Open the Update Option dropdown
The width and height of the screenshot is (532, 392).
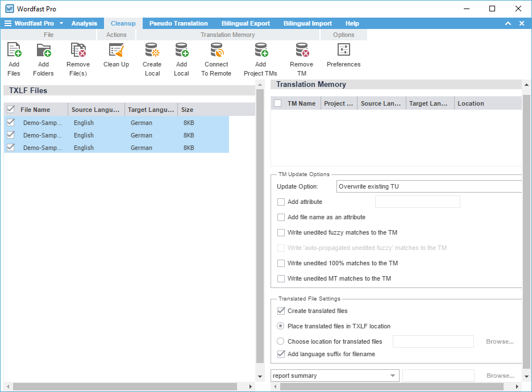point(429,186)
